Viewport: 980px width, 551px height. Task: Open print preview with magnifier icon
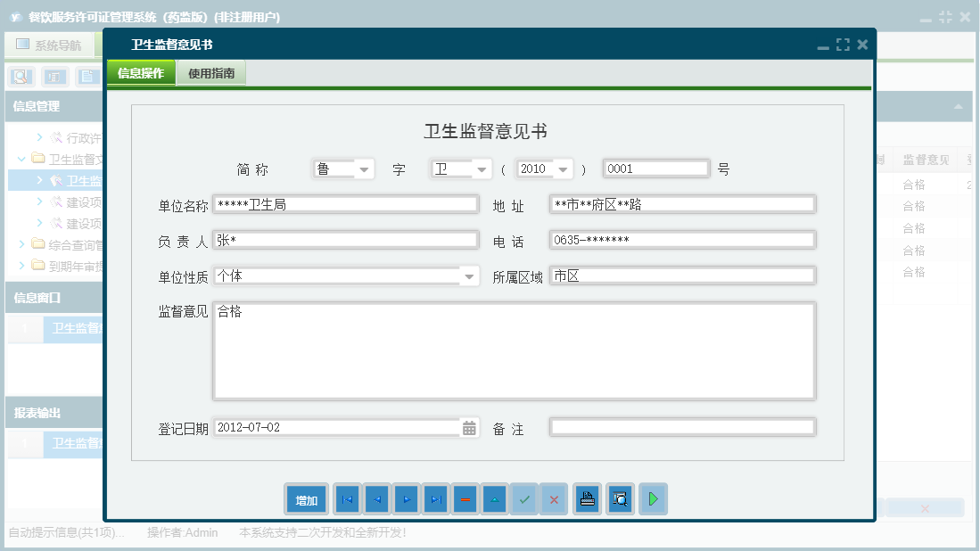(620, 500)
